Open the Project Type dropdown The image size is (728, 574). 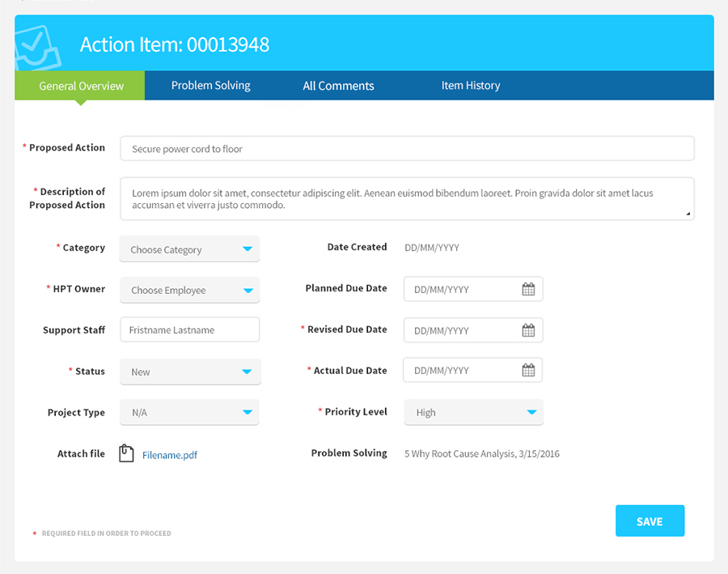click(x=189, y=412)
